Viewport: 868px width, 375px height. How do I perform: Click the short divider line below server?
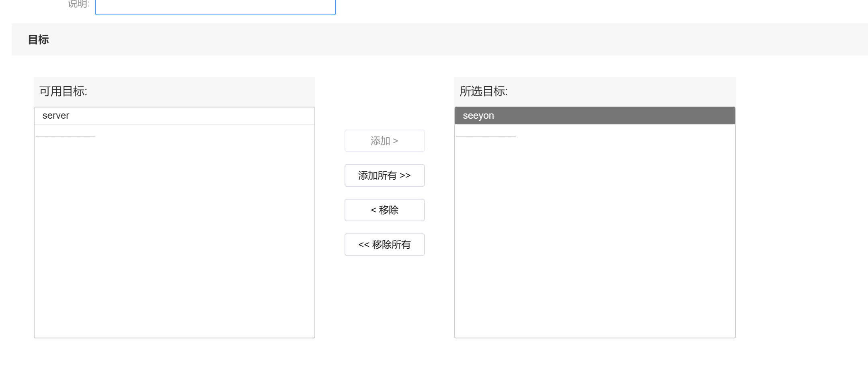click(66, 136)
